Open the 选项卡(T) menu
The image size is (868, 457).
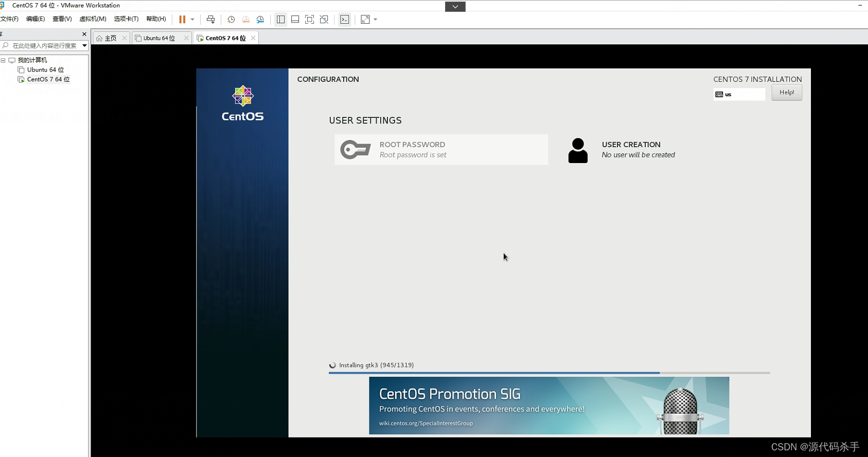[x=126, y=19]
